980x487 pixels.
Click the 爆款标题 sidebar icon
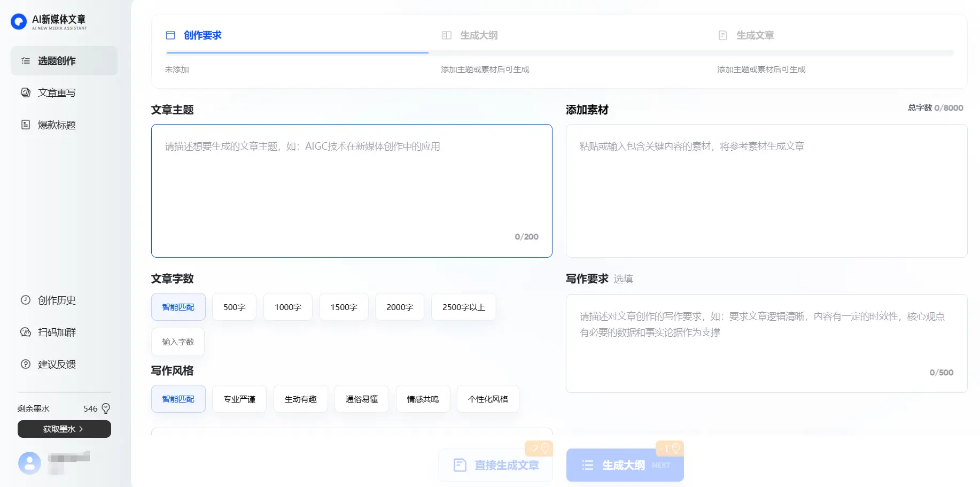(26, 125)
